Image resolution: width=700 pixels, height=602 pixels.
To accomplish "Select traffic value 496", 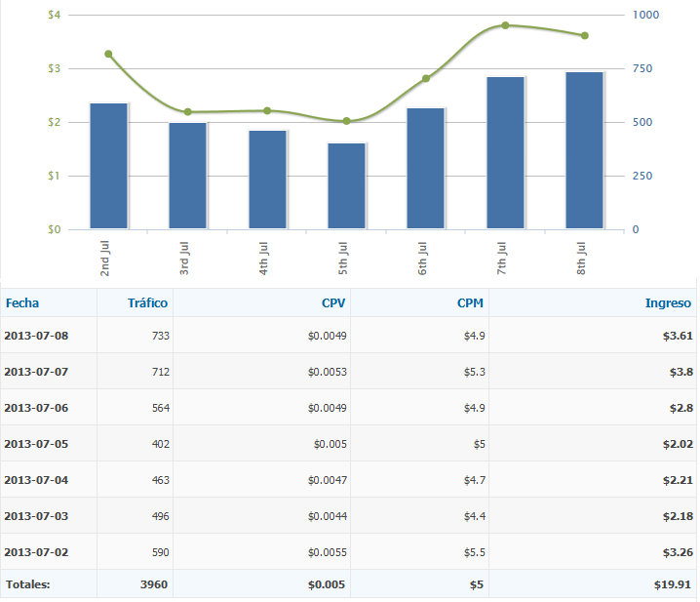I will (x=160, y=516).
